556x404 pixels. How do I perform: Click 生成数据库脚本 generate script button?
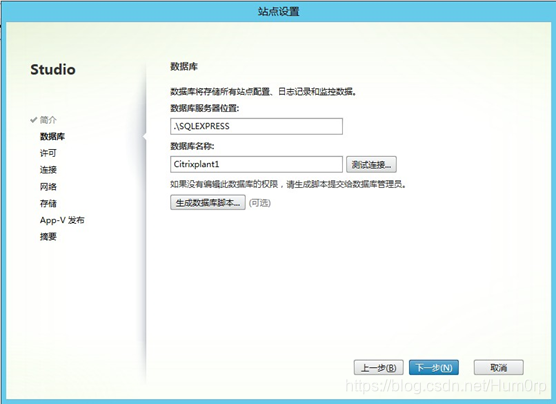tap(208, 202)
